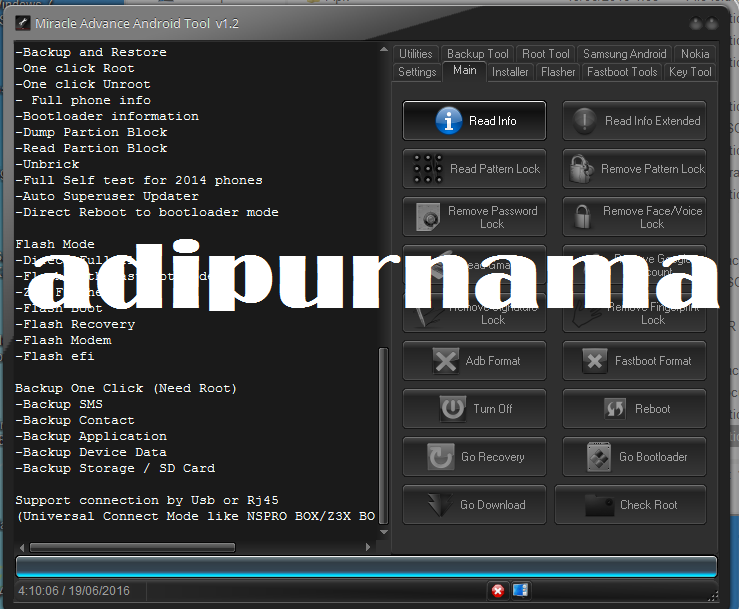Image resolution: width=739 pixels, height=609 pixels.
Task: Switch to the Installer tab
Action: point(510,72)
